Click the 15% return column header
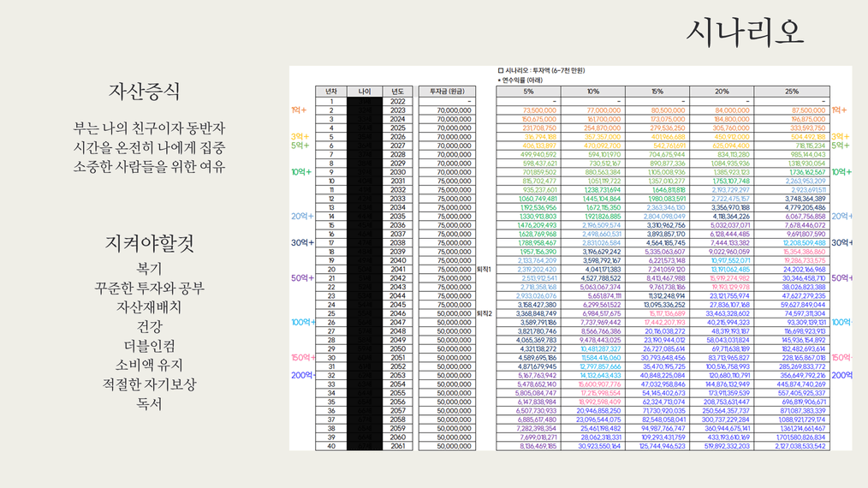Image resolution: width=868 pixels, height=488 pixels. [x=657, y=92]
